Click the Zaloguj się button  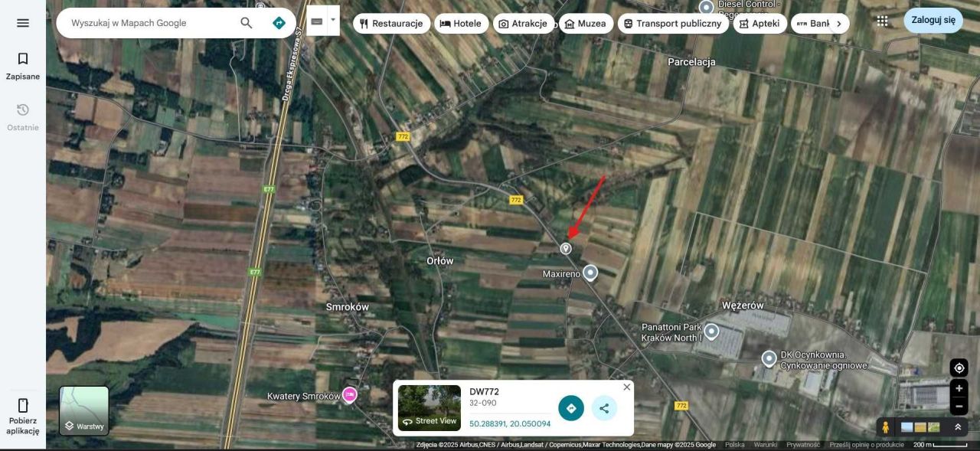tap(933, 20)
